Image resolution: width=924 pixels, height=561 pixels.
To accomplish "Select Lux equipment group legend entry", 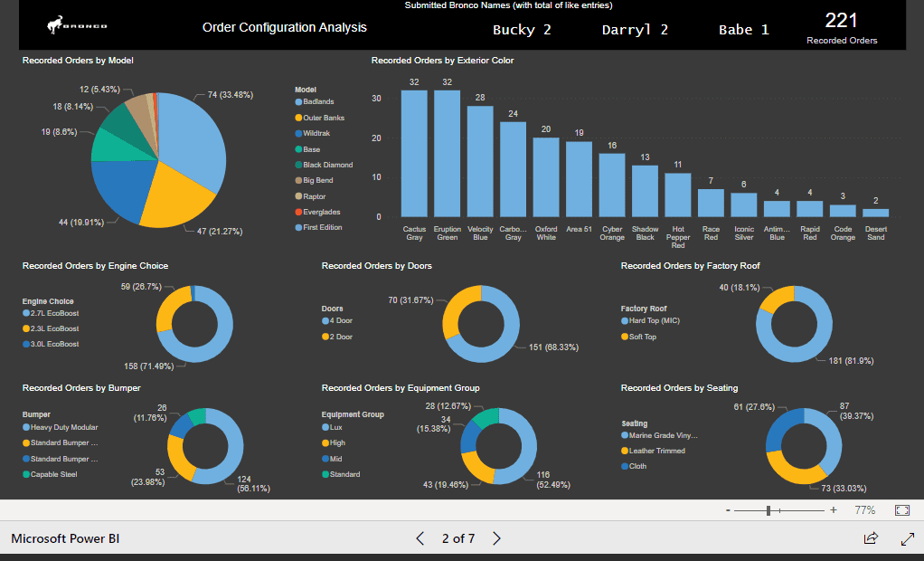I will point(333,427).
